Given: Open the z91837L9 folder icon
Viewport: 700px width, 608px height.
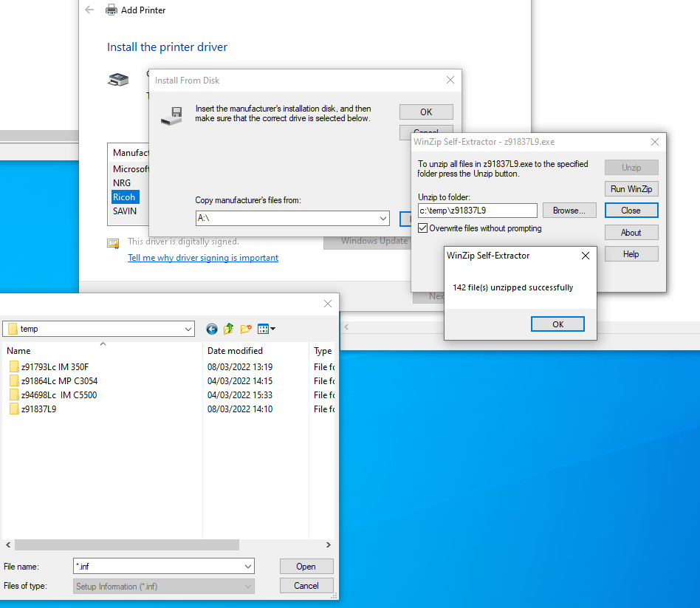Looking at the screenshot, I should (x=14, y=409).
